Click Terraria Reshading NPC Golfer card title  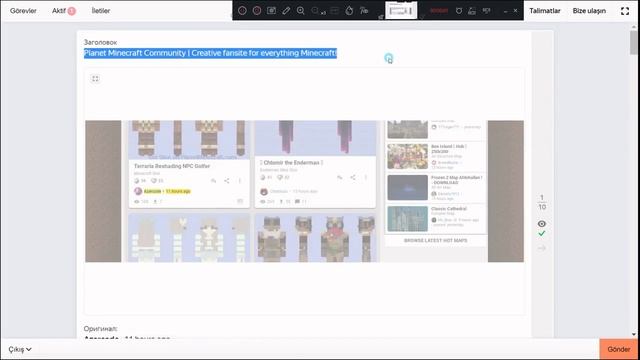coord(172,166)
